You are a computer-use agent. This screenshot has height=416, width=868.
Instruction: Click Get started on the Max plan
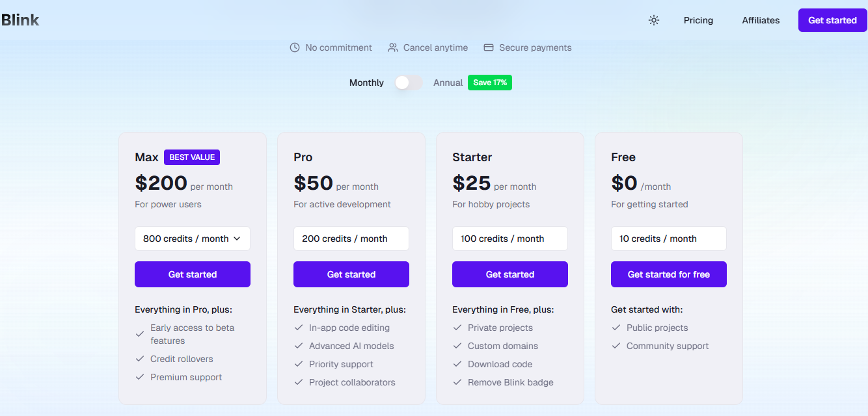tap(192, 274)
